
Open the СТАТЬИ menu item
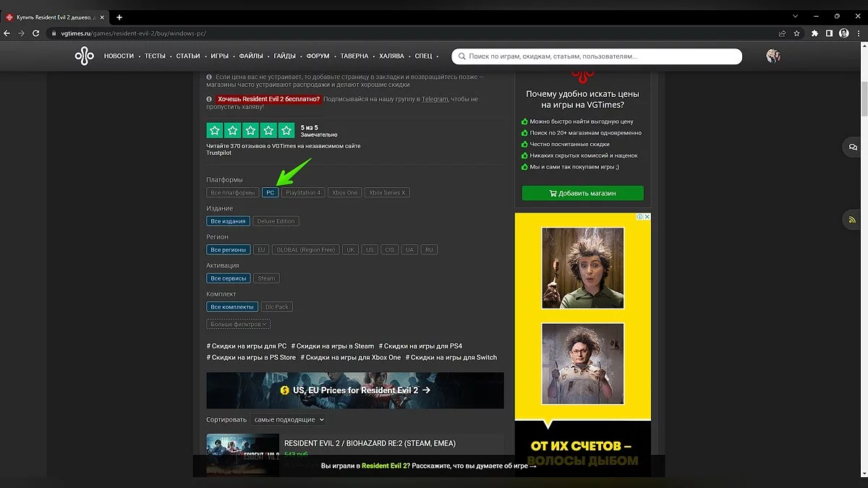coord(190,56)
